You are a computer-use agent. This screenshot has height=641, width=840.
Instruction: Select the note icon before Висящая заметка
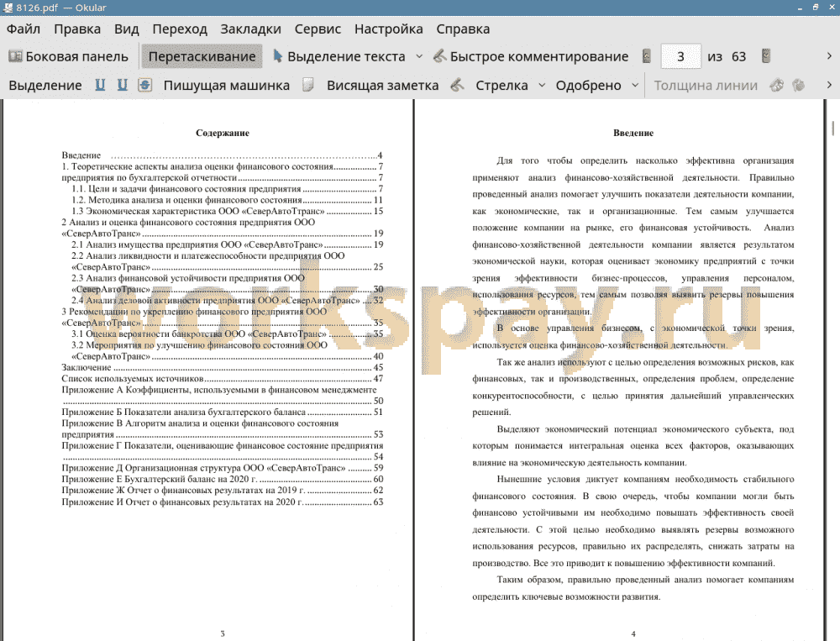tap(308, 85)
